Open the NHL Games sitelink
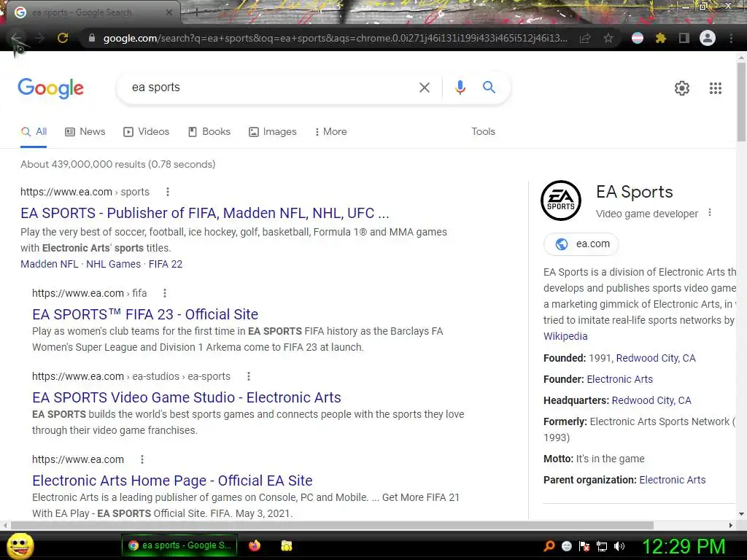This screenshot has width=747, height=560. pos(113,264)
